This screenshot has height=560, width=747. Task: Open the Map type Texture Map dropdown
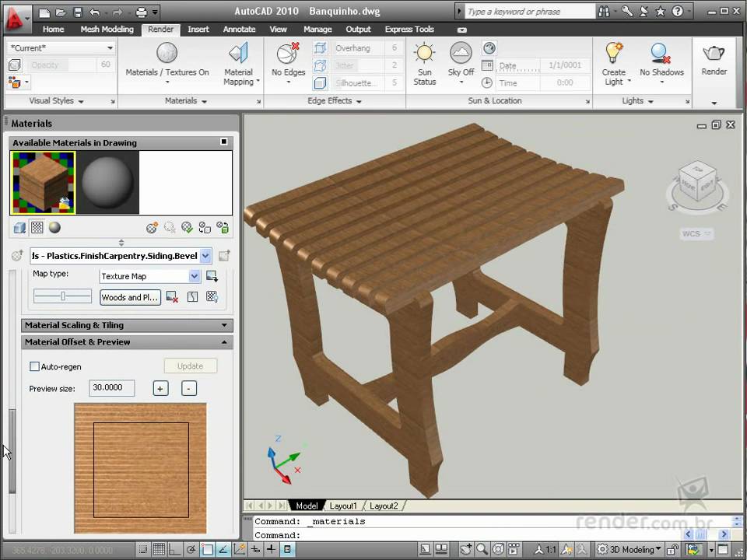[195, 276]
